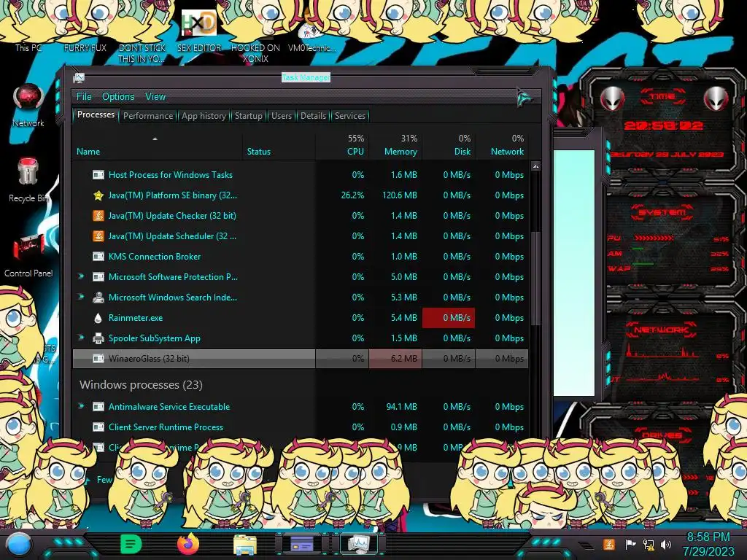The image size is (747, 560).
Task: Open the Action Center flag icon
Action: pos(630,544)
